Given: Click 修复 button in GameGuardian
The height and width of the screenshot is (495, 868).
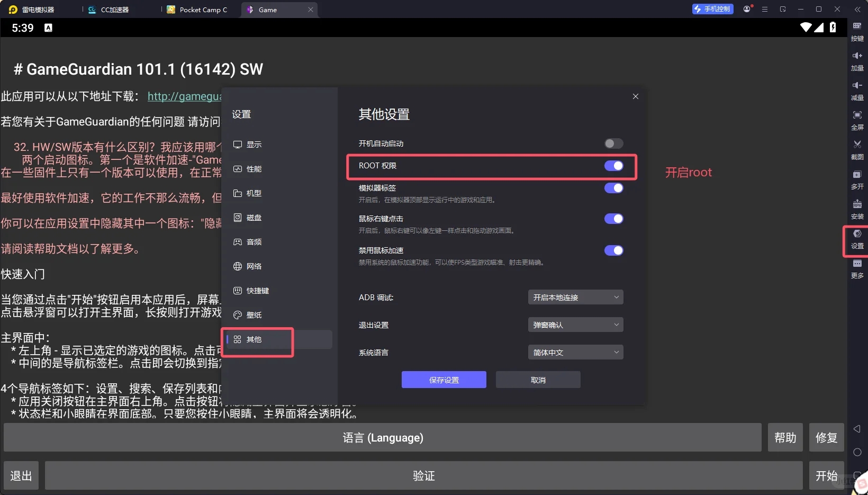Looking at the screenshot, I should coord(827,437).
